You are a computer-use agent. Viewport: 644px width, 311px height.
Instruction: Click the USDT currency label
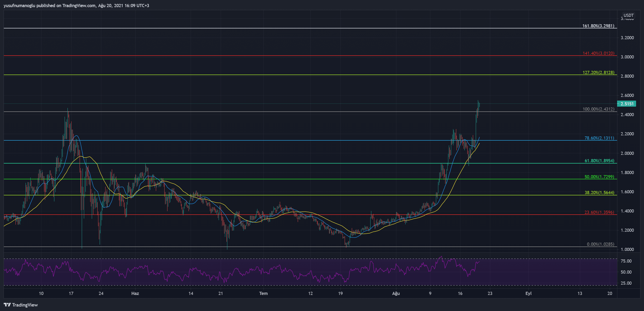click(x=628, y=15)
